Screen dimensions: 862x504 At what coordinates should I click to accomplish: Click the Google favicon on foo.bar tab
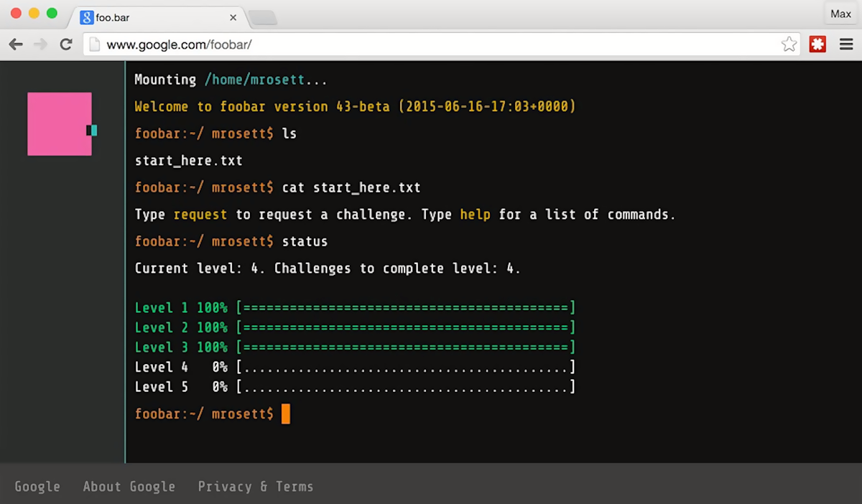(x=86, y=17)
